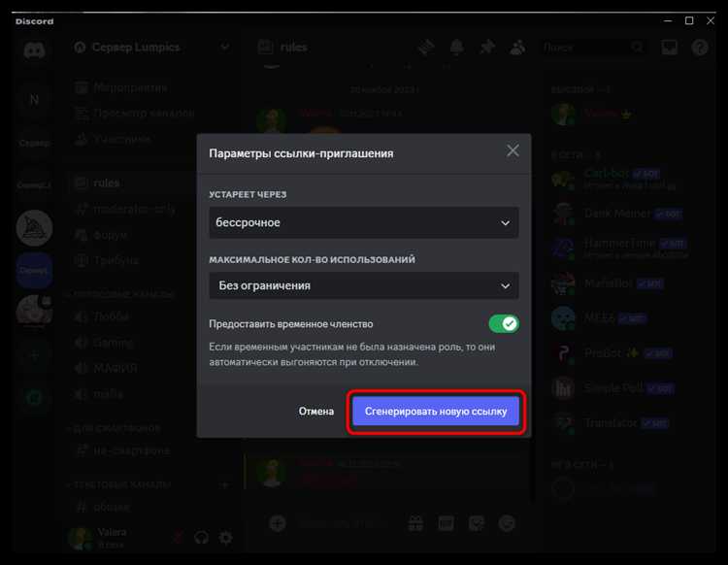Open Участники members item in channel list
728x565 pixels.
115,139
